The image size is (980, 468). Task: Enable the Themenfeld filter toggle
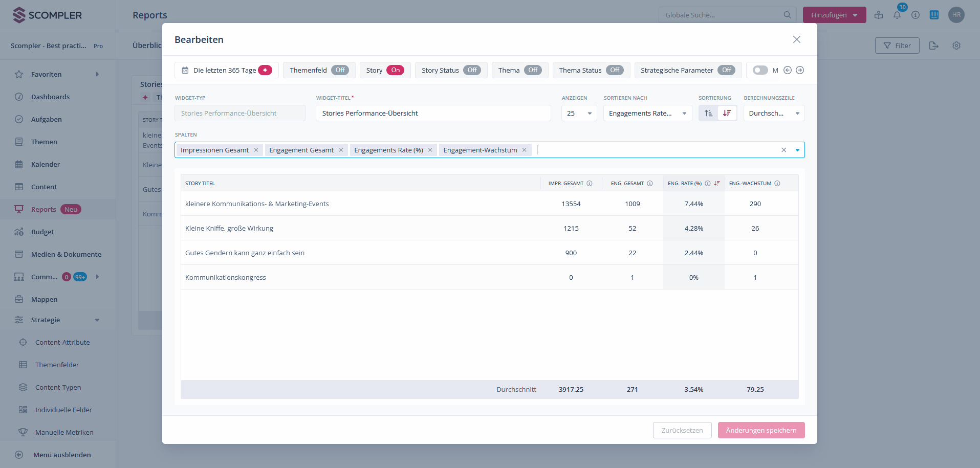pyautogui.click(x=340, y=70)
